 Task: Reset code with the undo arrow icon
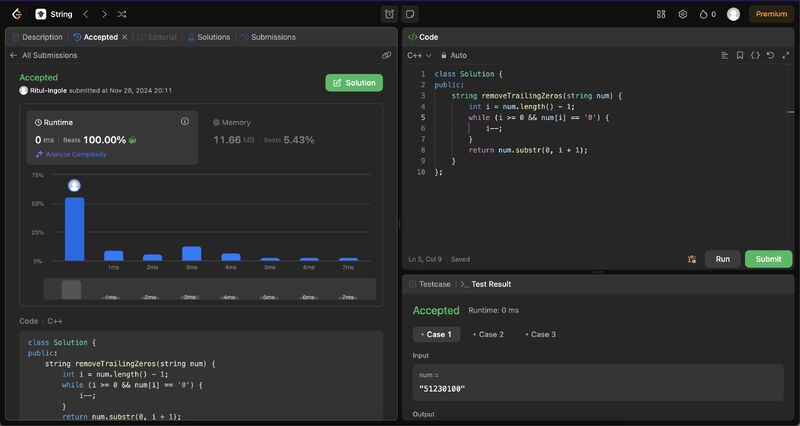coord(770,56)
